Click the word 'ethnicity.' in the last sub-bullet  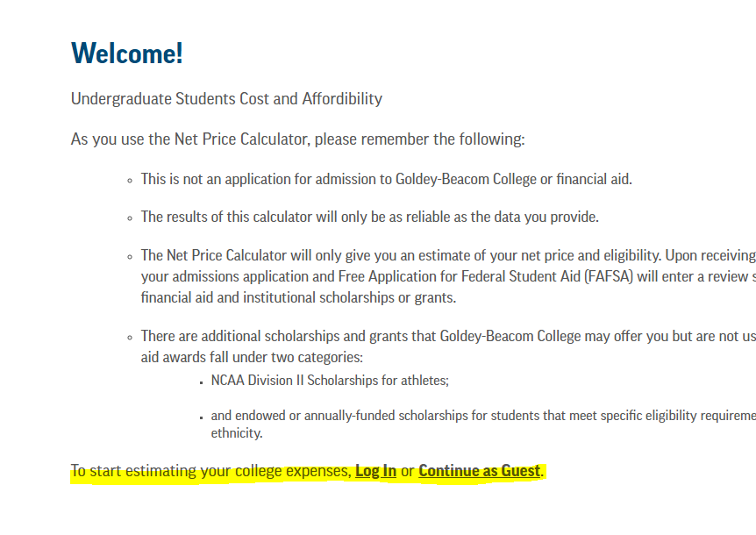[x=237, y=433]
